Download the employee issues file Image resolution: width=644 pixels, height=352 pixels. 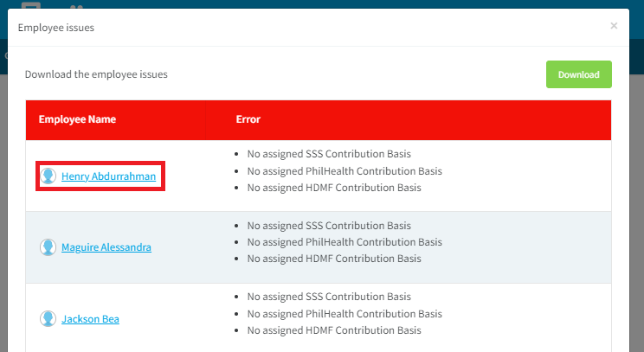pos(579,74)
